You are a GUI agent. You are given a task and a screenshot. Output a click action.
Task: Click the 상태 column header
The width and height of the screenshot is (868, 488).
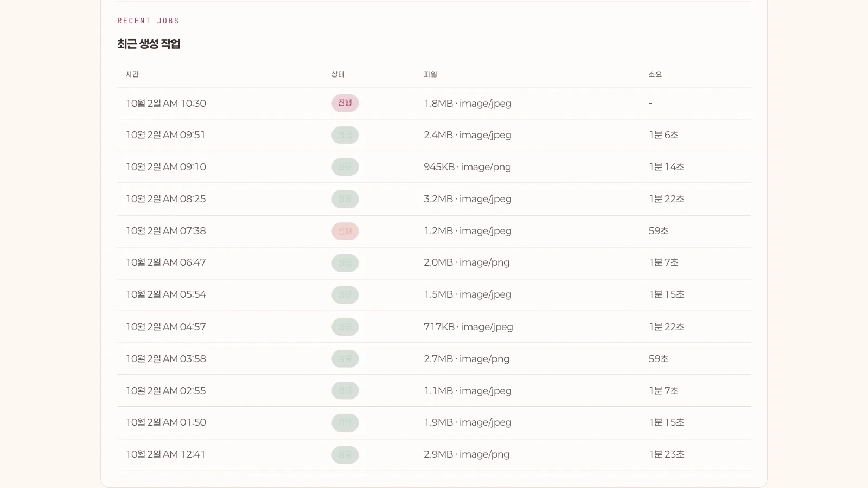pyautogui.click(x=338, y=74)
